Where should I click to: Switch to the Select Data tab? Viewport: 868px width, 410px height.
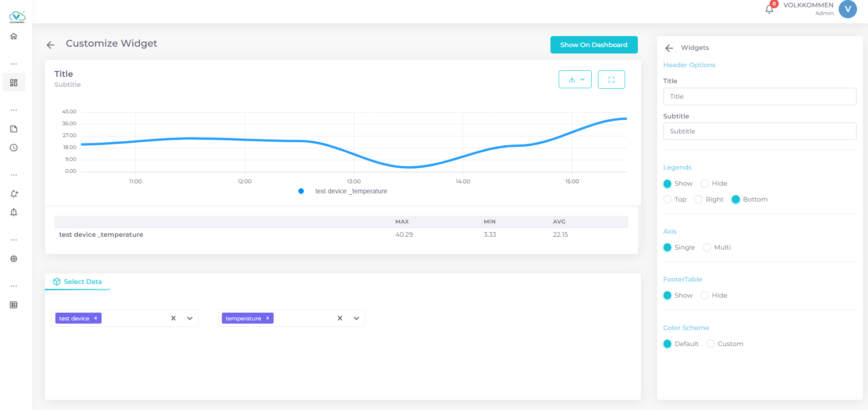(77, 282)
